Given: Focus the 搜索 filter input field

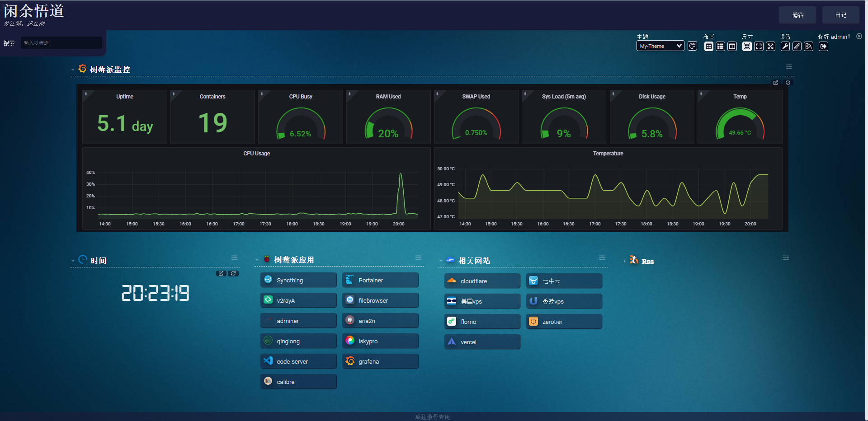Looking at the screenshot, I should pyautogui.click(x=61, y=43).
